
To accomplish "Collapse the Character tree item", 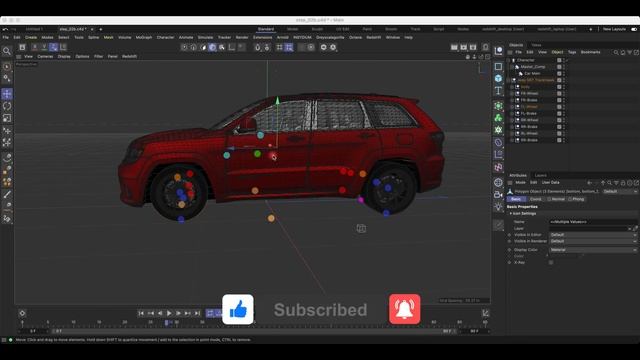I will point(509,60).
